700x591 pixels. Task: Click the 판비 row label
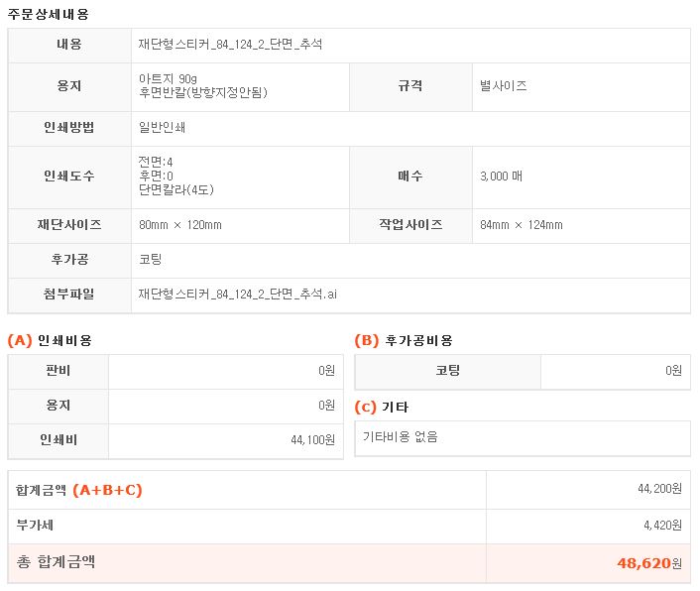58,371
